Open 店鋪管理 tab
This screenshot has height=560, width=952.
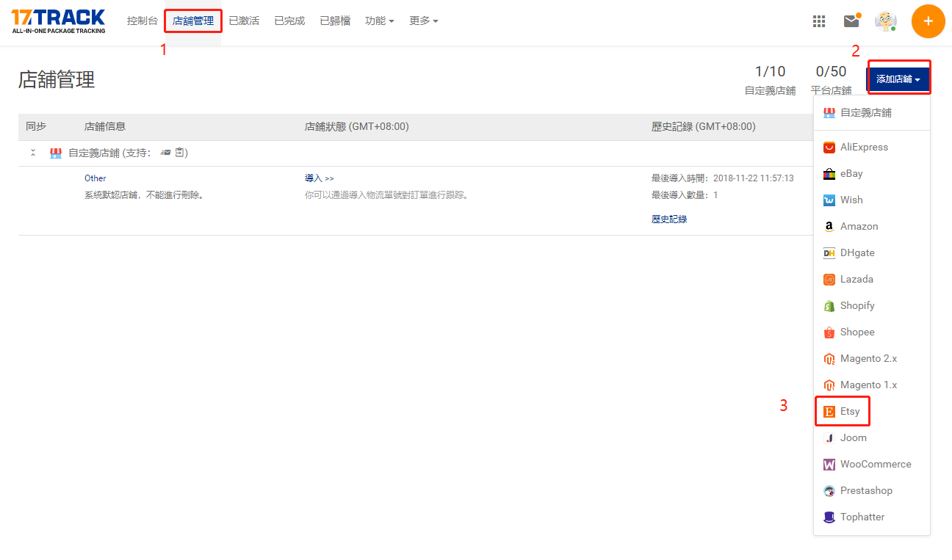(x=193, y=21)
